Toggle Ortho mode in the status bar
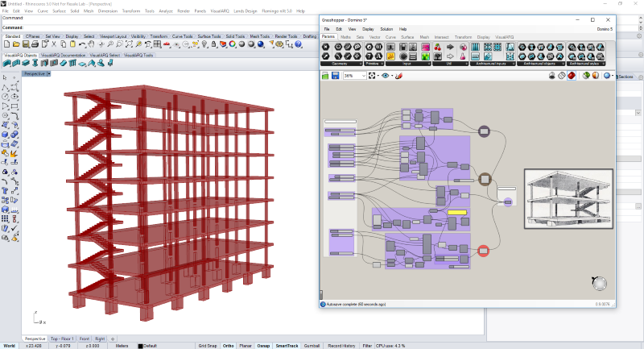The image size is (644, 349). (229, 346)
